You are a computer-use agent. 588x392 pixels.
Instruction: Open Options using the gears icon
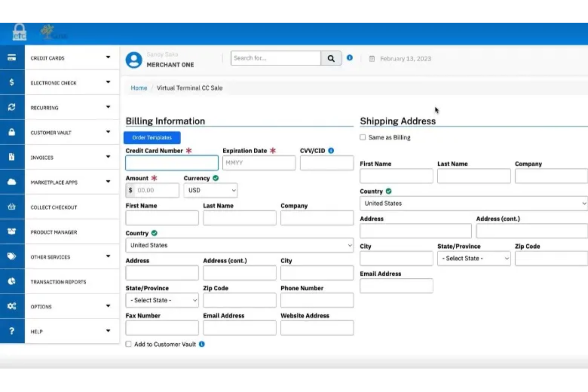point(12,306)
